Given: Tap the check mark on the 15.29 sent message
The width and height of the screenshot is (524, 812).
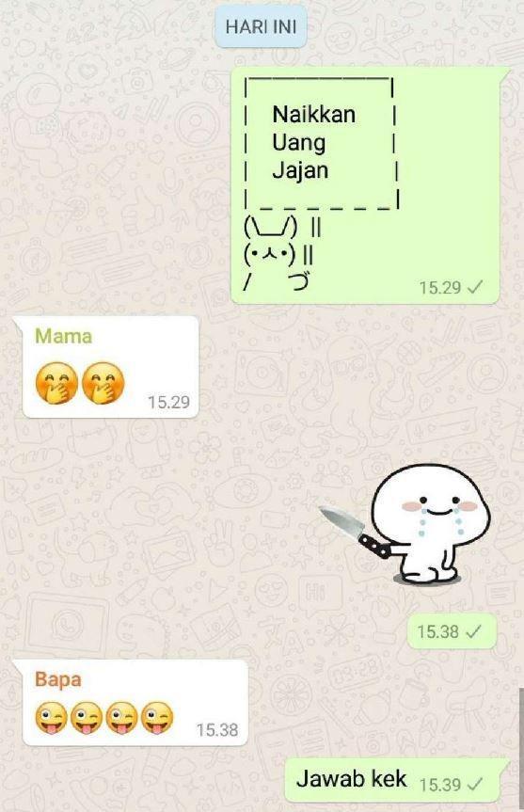Looking at the screenshot, I should (x=475, y=287).
